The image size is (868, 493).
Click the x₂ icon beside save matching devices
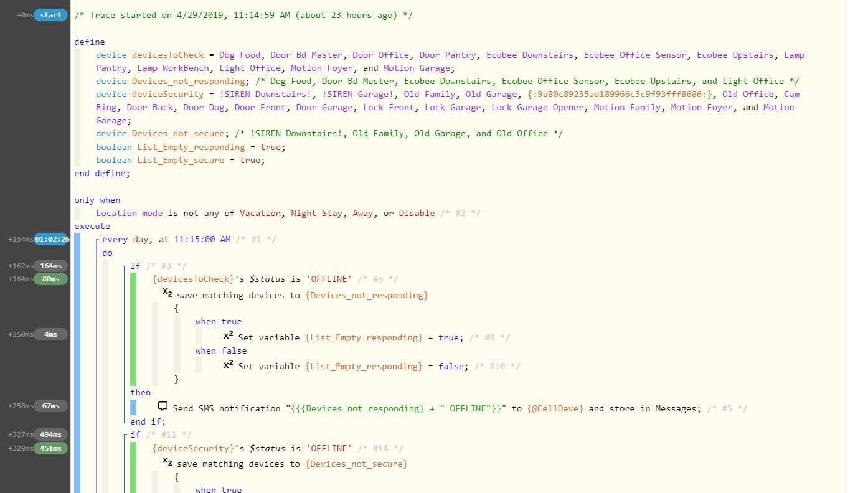[x=166, y=293]
